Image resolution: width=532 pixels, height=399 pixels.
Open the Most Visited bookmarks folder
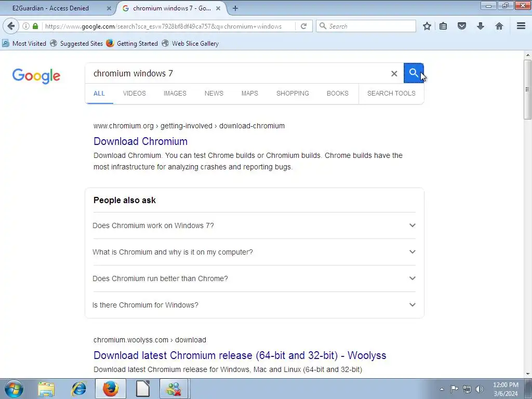24,44
